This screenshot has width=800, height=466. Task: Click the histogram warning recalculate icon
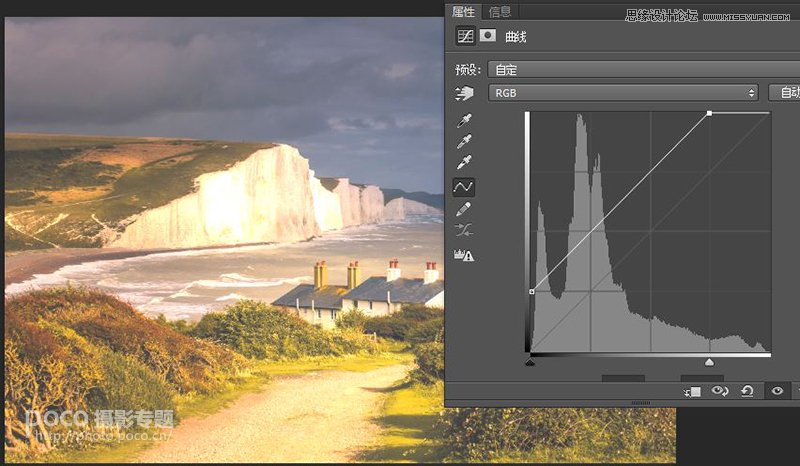click(464, 255)
